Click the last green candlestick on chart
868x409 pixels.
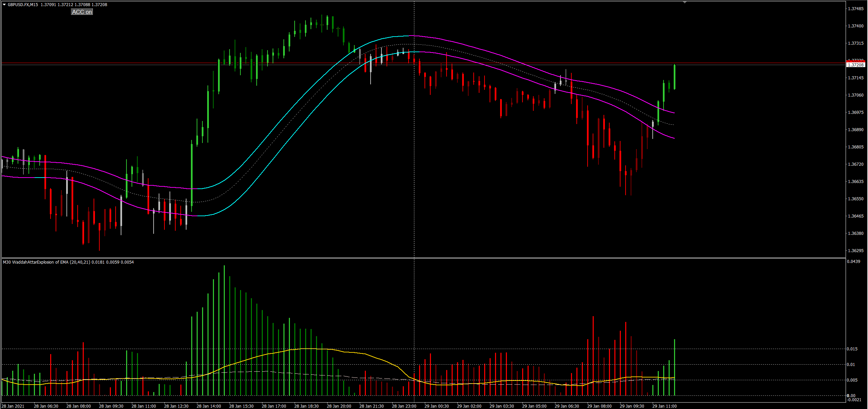[674, 77]
